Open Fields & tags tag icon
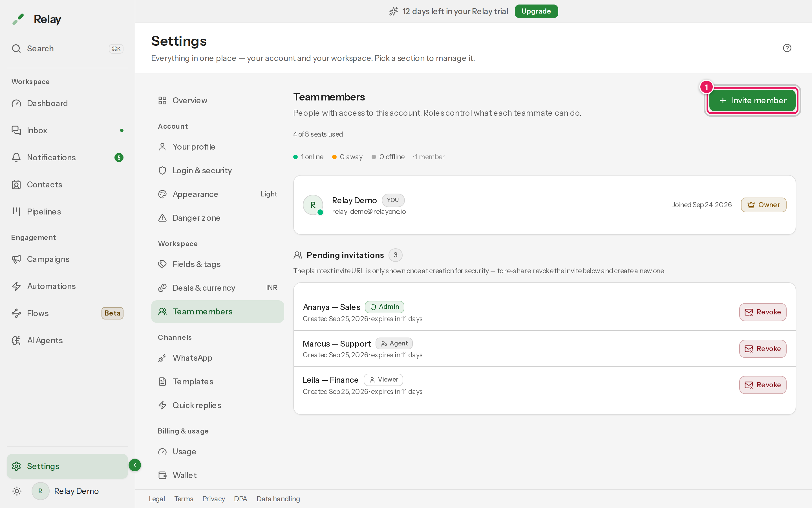Viewport: 812px width, 508px height. click(x=162, y=264)
